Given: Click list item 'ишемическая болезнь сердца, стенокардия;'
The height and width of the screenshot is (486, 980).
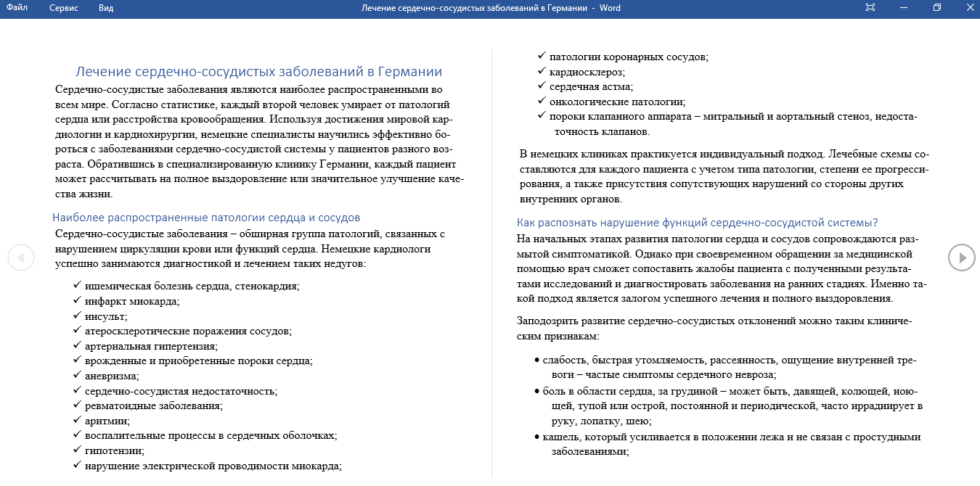Looking at the screenshot, I should 192,286.
